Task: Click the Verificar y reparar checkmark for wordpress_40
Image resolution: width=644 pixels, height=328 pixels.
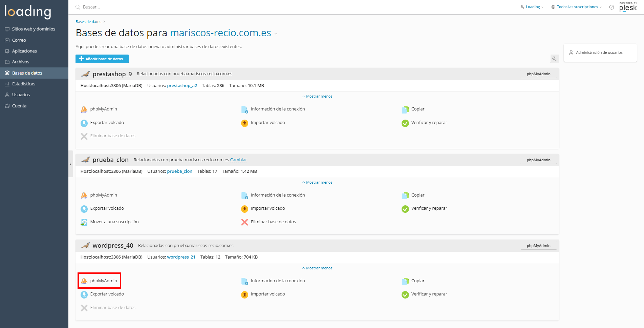Action: 405,294
